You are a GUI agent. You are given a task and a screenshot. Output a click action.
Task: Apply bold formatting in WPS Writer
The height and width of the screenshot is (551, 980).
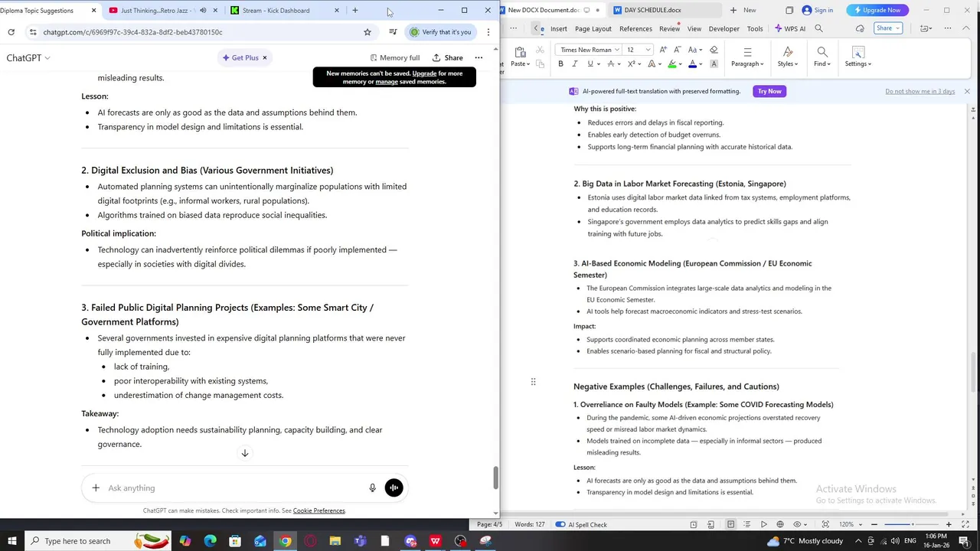tap(560, 64)
